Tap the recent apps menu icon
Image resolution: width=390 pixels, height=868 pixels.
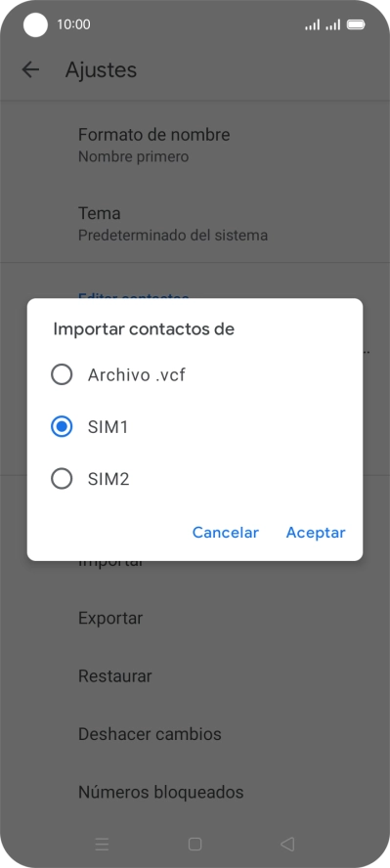(102, 844)
